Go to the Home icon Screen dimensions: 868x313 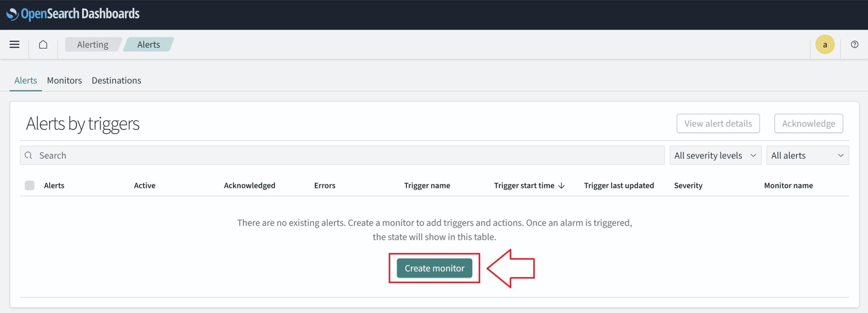point(43,44)
